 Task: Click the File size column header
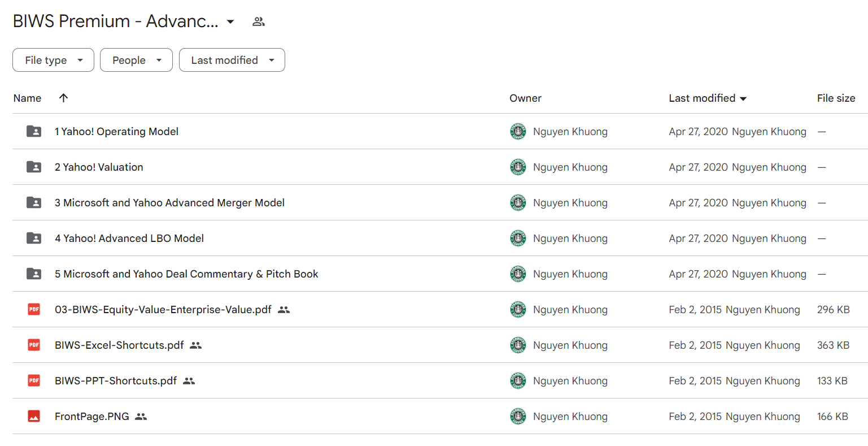[x=836, y=98]
